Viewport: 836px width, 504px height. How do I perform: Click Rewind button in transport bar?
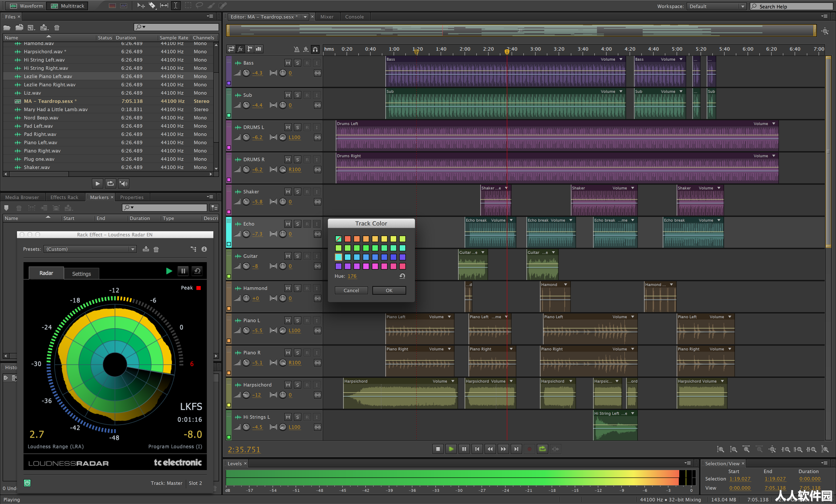point(490,449)
